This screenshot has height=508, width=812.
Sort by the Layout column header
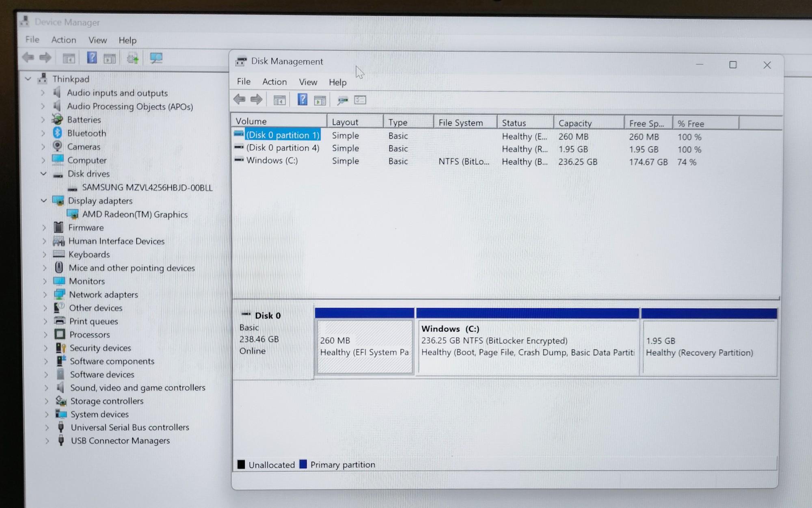tap(355, 122)
